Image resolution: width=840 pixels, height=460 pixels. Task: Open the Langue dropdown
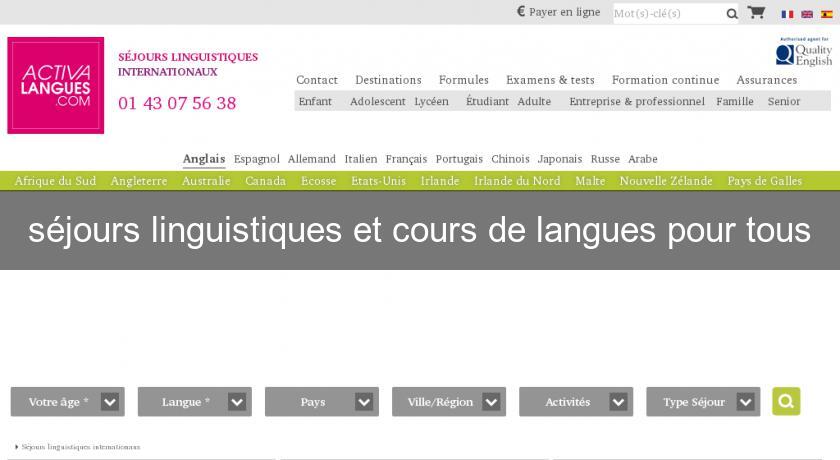tap(194, 402)
